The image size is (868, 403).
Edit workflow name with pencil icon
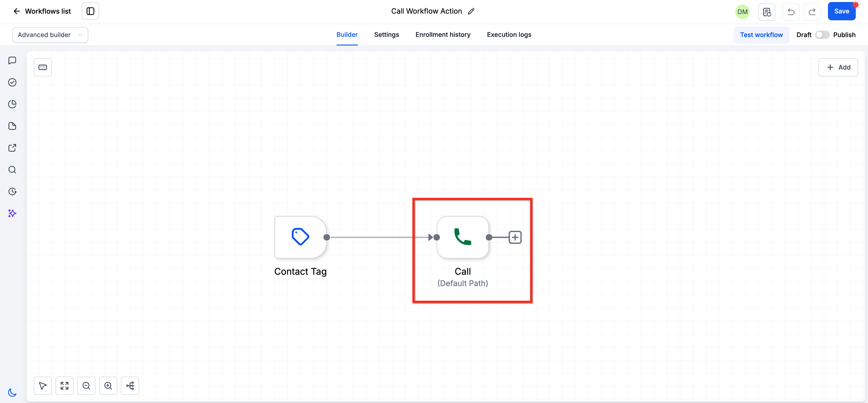pyautogui.click(x=471, y=11)
